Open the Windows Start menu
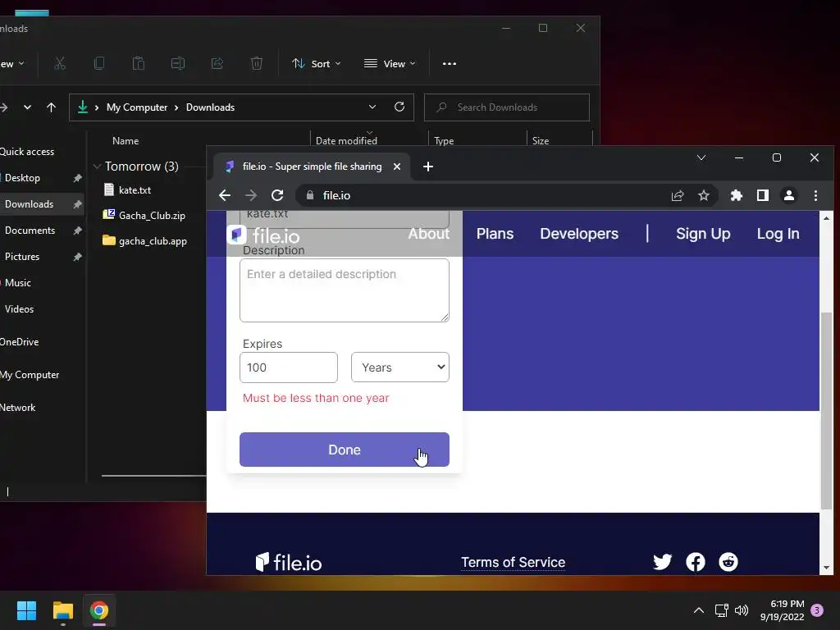Image resolution: width=840 pixels, height=630 pixels. pos(26,610)
